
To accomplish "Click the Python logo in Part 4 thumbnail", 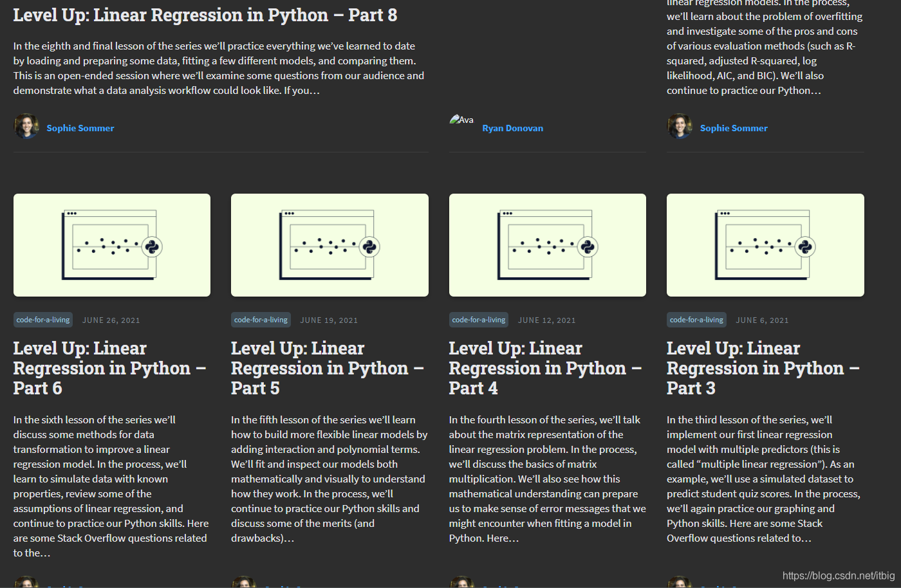I will pos(588,247).
